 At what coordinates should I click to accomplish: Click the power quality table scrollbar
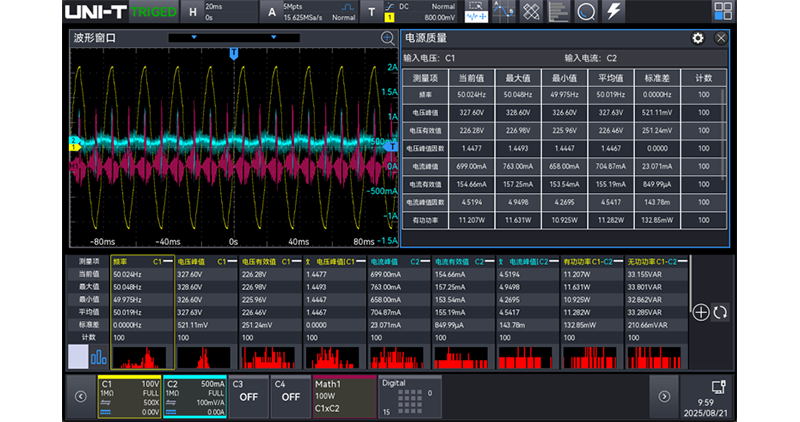[722, 135]
